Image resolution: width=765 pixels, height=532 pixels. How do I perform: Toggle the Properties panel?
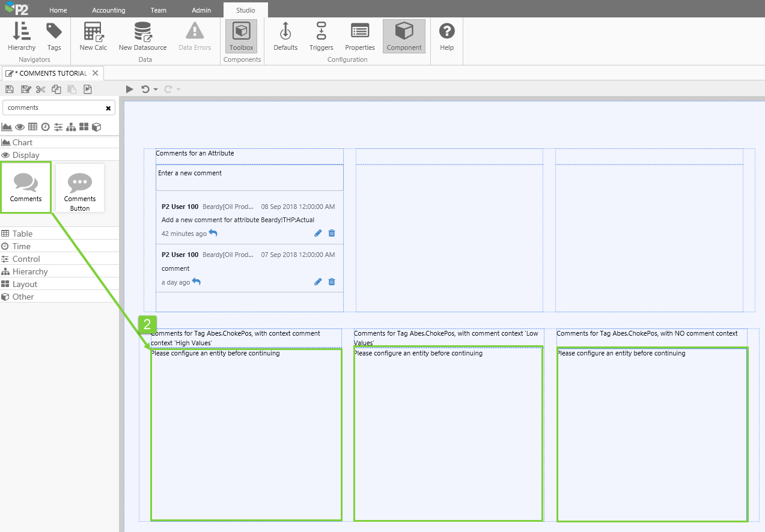point(360,37)
